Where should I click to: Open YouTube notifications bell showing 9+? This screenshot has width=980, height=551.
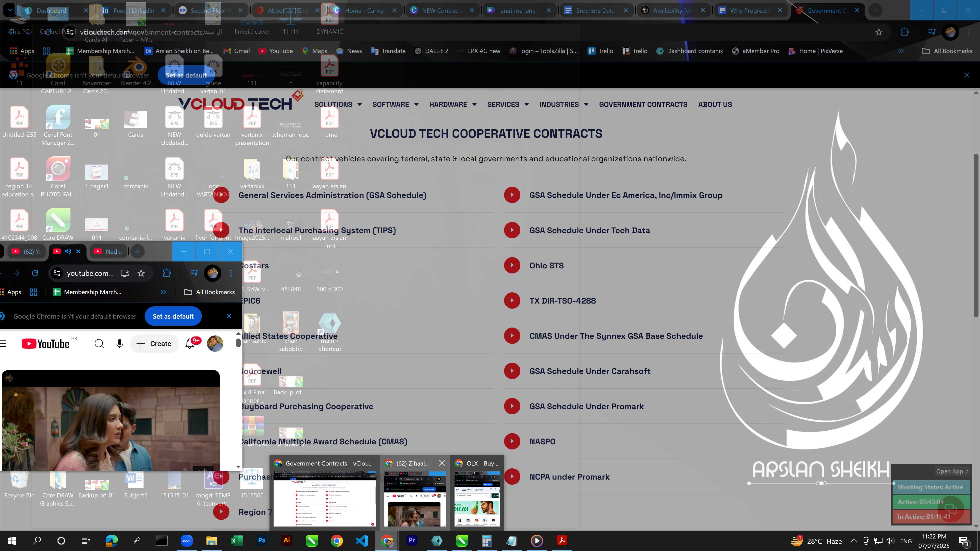pos(189,344)
